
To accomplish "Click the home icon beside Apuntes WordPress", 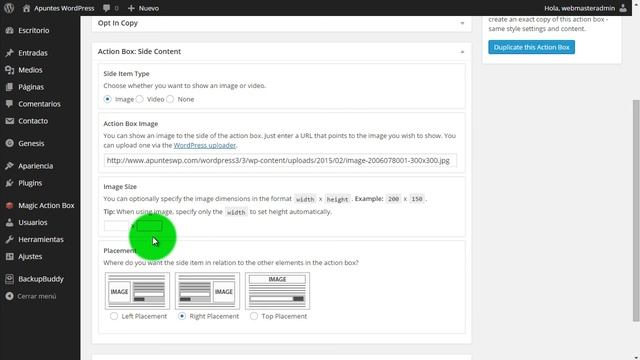I will click(27, 8).
